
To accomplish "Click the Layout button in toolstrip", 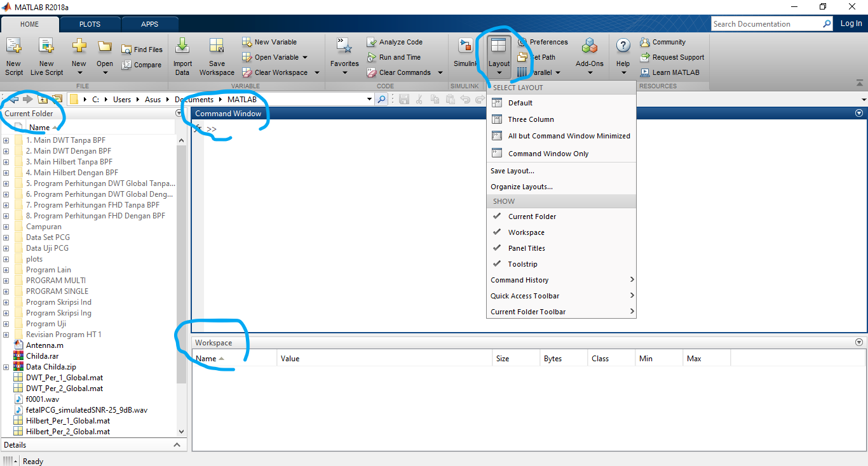I will 499,56.
